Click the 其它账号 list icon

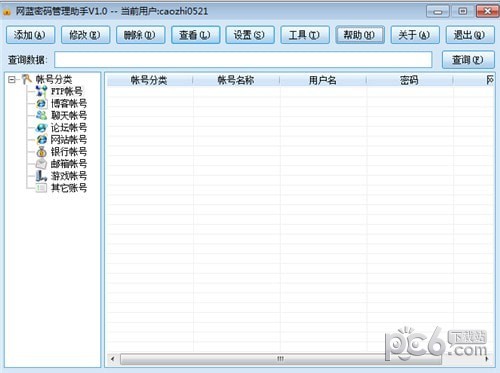[41, 188]
